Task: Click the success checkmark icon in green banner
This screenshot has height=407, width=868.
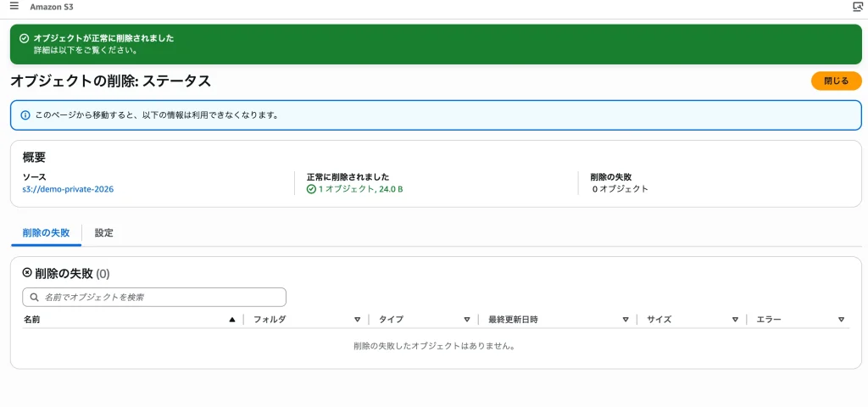Action: coord(24,38)
